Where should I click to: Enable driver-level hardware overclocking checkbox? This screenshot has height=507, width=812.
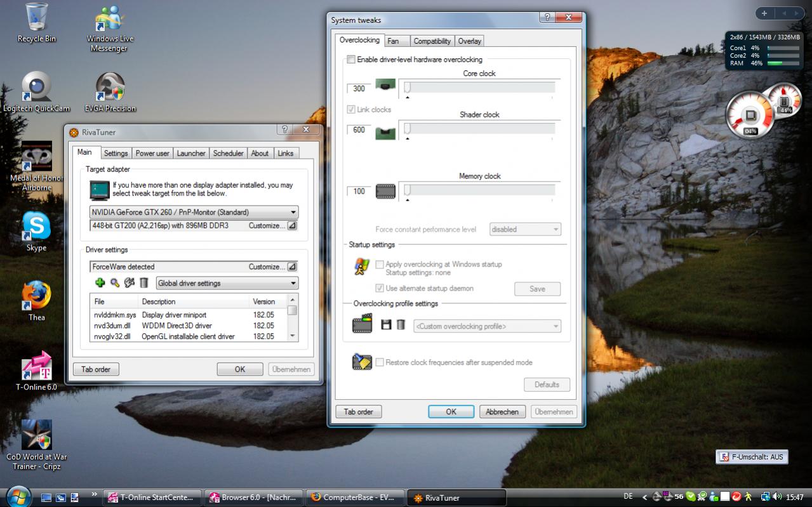[350, 60]
